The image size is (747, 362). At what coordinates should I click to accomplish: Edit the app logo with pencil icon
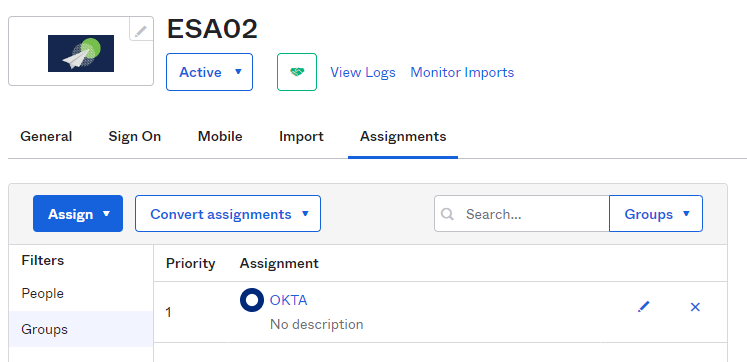141,30
